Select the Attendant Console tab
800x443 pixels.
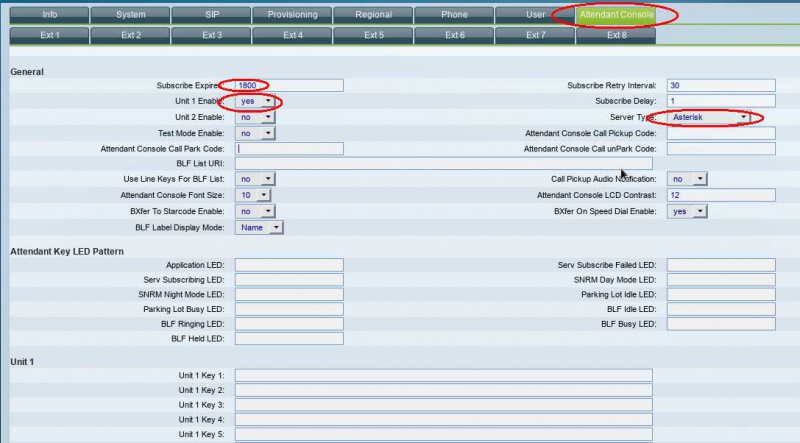(x=616, y=15)
